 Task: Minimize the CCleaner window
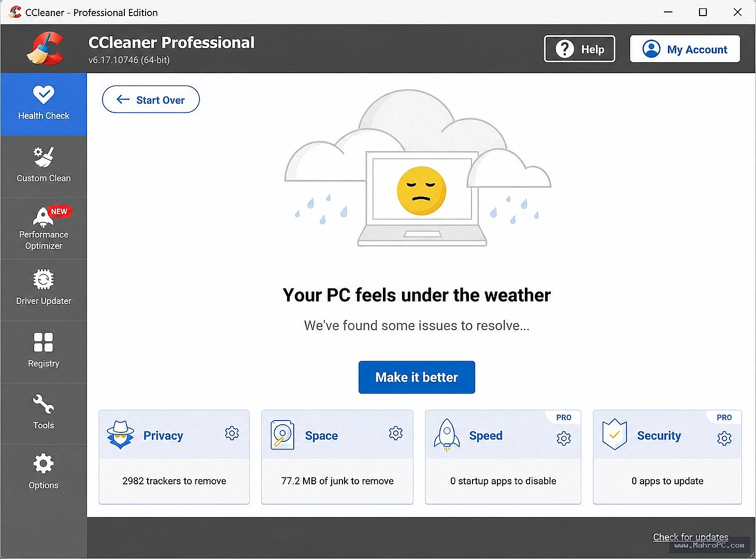668,12
